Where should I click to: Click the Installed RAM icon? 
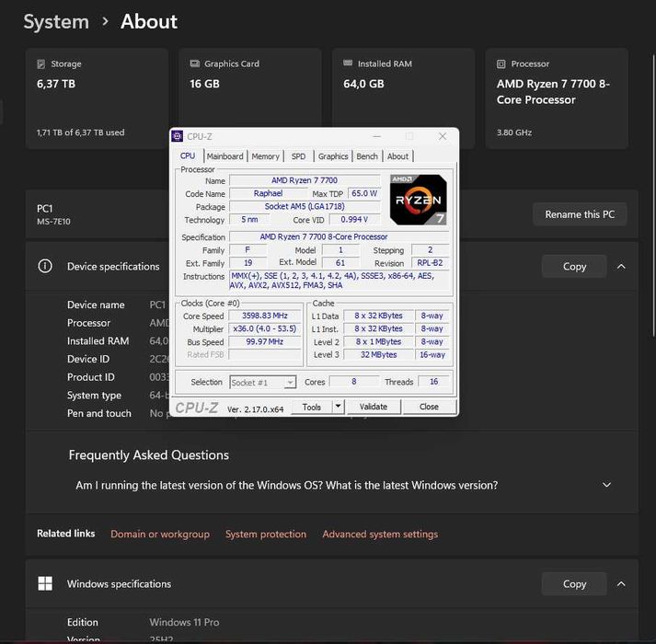348,63
